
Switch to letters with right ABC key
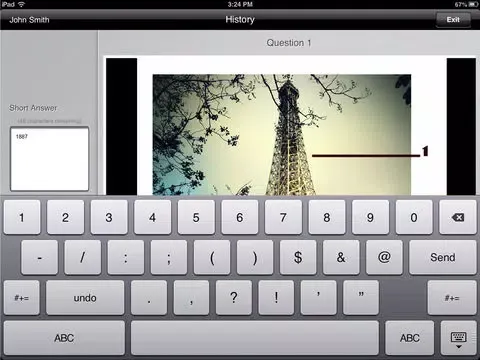coord(410,338)
